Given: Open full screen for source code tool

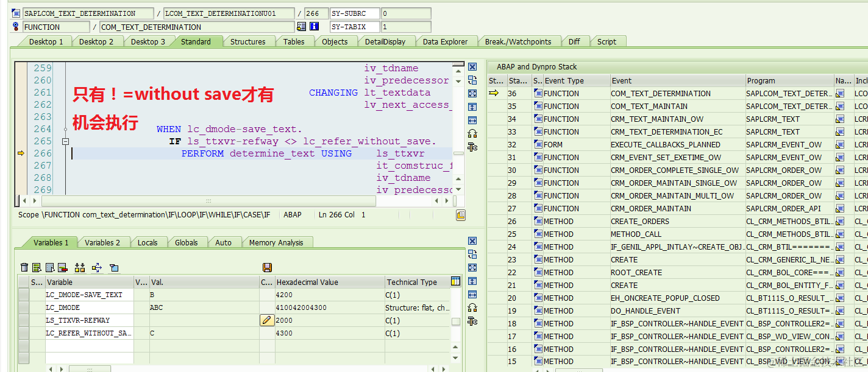Looking at the screenshot, I should [472, 94].
